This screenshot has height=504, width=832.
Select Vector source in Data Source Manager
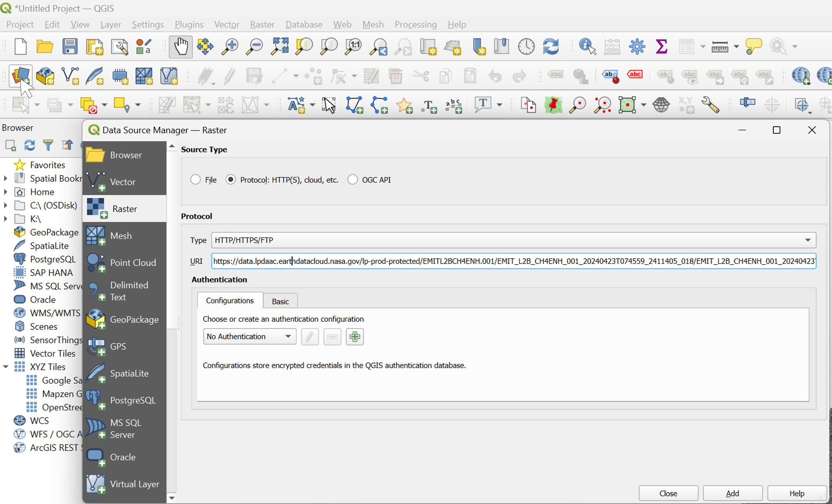pyautogui.click(x=124, y=182)
